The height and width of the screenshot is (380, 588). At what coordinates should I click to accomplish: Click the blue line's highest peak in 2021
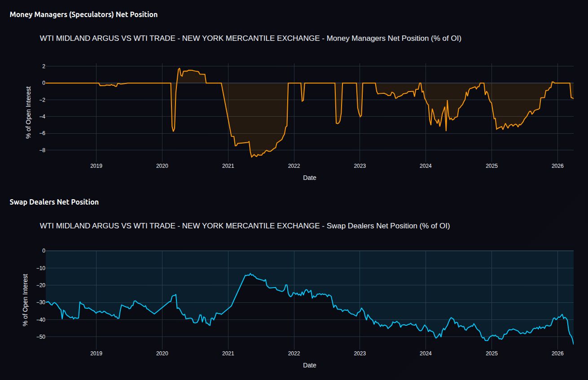[x=250, y=274]
